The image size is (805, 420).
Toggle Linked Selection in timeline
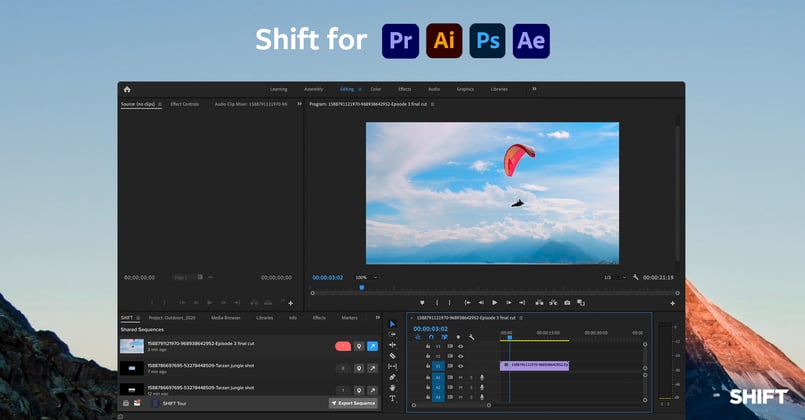tap(445, 337)
